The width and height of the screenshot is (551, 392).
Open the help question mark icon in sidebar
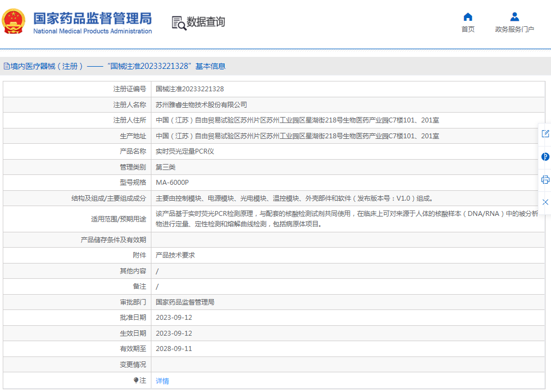pos(545,157)
